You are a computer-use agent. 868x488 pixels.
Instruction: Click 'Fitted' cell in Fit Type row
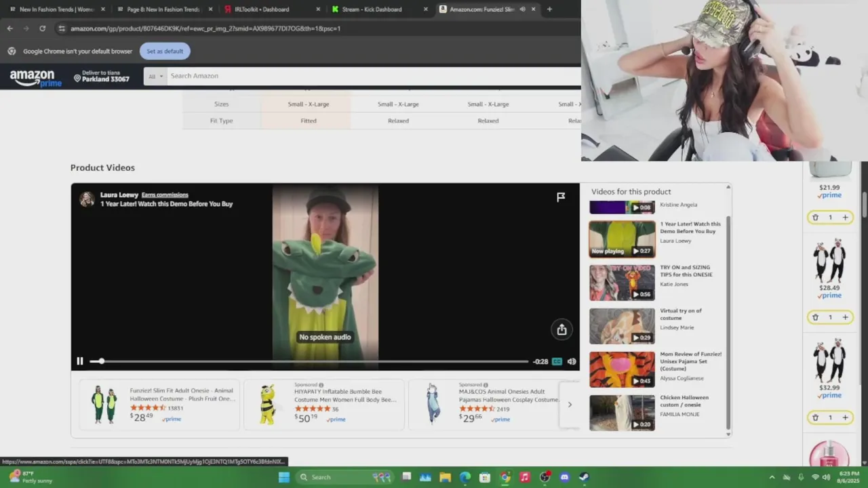309,121
